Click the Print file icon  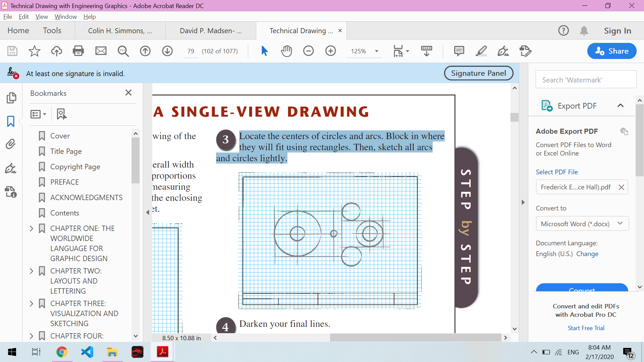click(78, 51)
